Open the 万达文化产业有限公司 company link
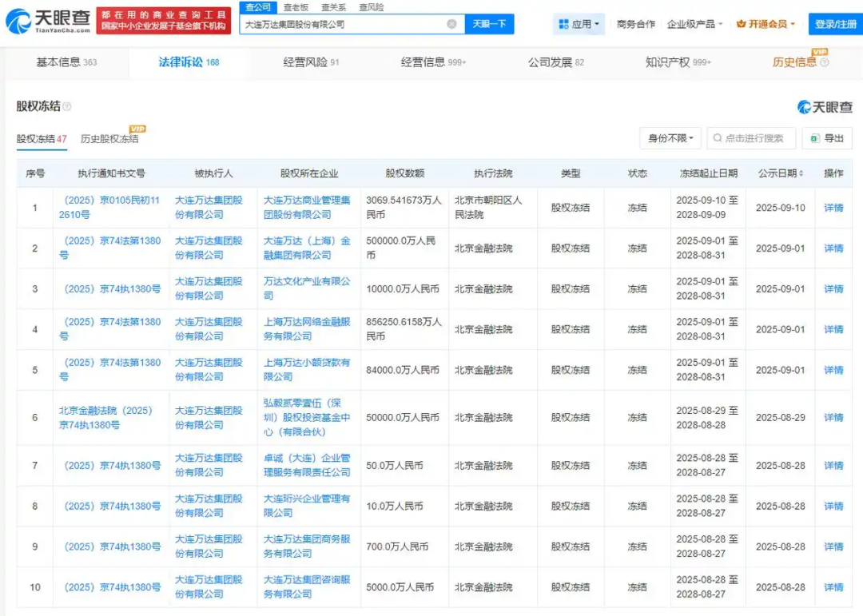The width and height of the screenshot is (863, 616). 307,288
